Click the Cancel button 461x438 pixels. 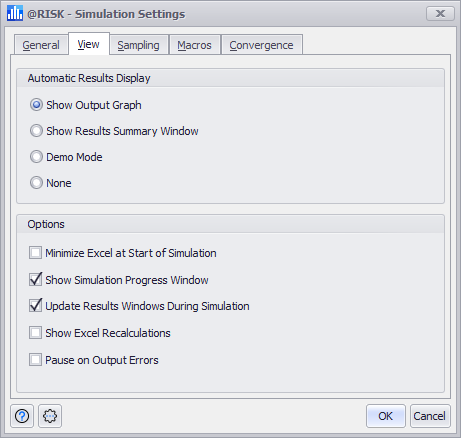430,416
